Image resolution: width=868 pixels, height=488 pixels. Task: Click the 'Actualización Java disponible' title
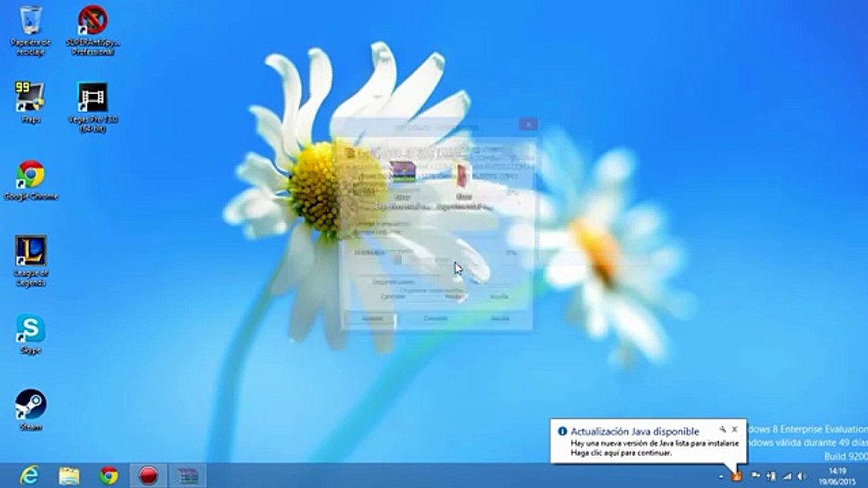click(x=635, y=431)
